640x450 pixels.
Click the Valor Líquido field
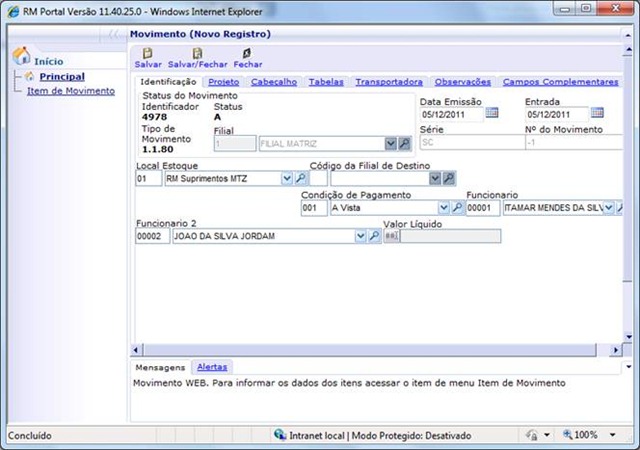pos(450,236)
